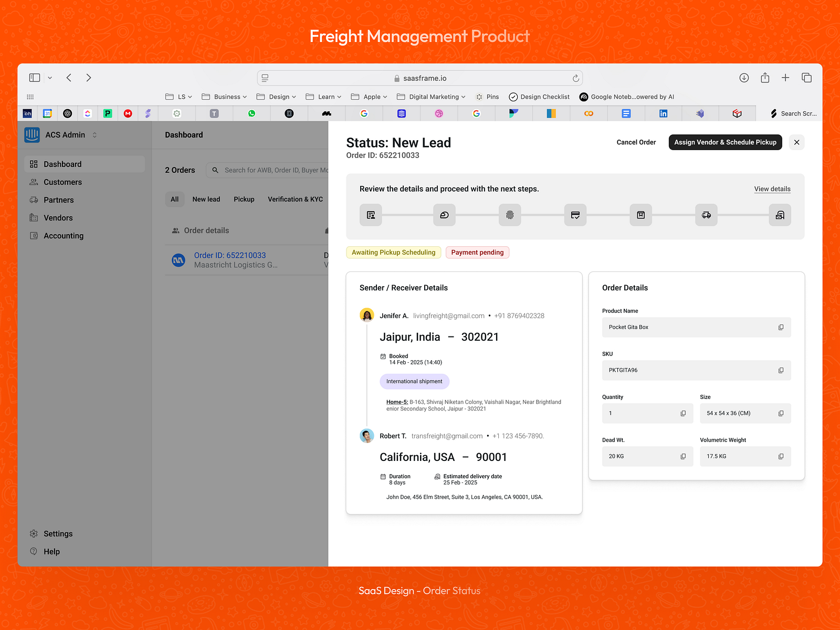Open the Accounting section in the sidebar
Image resolution: width=840 pixels, height=630 pixels.
point(63,235)
